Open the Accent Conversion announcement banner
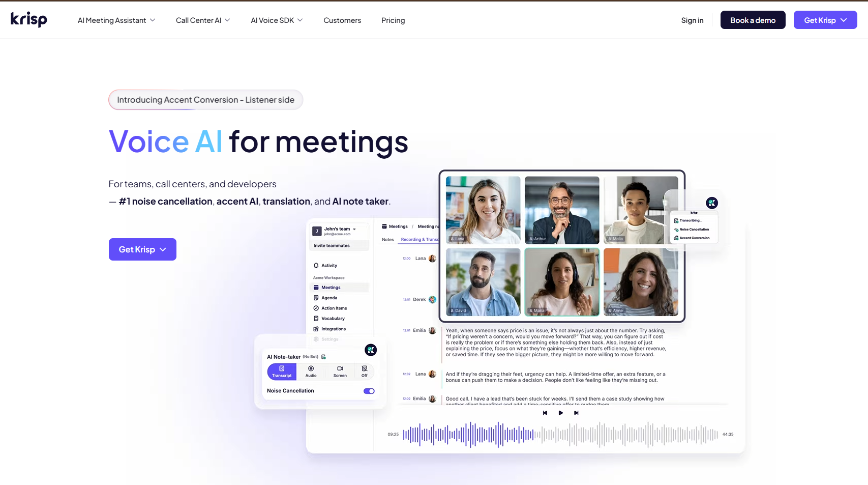This screenshot has width=868, height=485. 205,100
